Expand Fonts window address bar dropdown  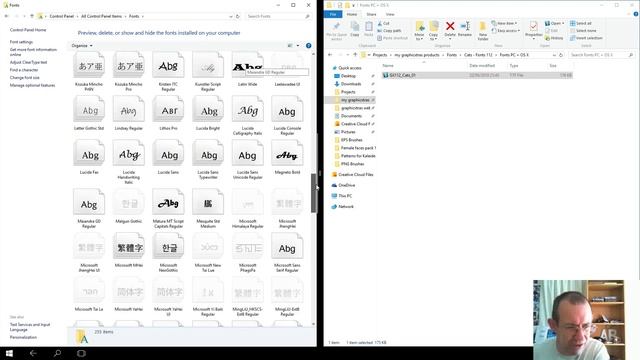(231, 16)
